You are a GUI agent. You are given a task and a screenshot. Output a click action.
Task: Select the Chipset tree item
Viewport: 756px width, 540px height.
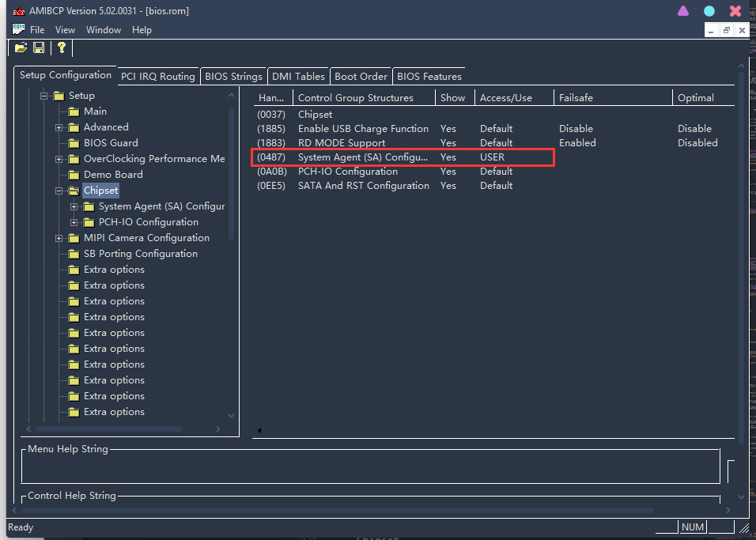(100, 191)
